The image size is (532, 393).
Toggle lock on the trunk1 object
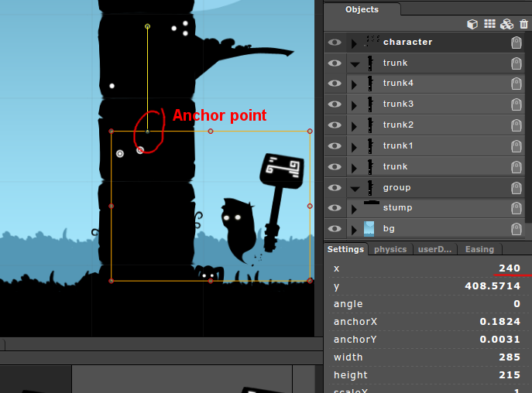(x=516, y=146)
